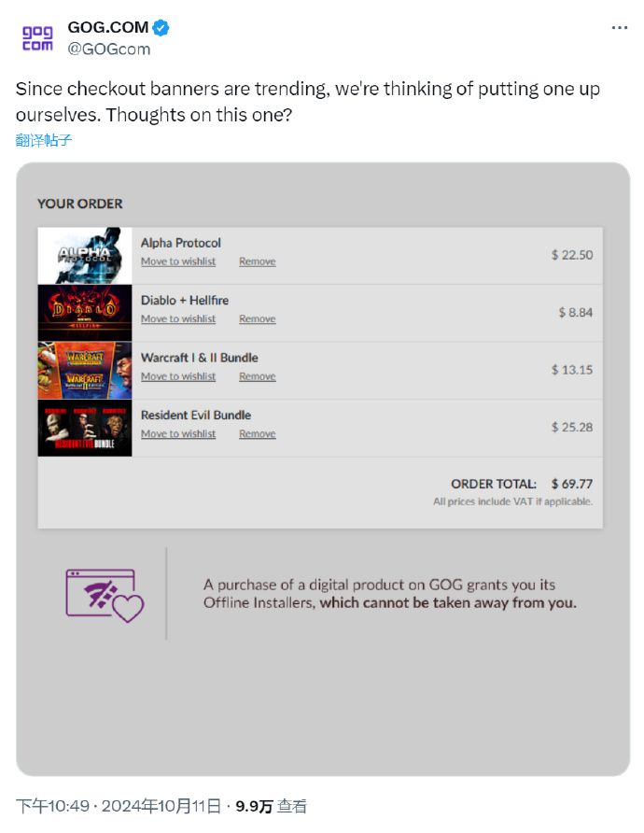Remove Warcraft I & II Bundle from order
The height and width of the screenshot is (833, 644).
[x=257, y=376]
